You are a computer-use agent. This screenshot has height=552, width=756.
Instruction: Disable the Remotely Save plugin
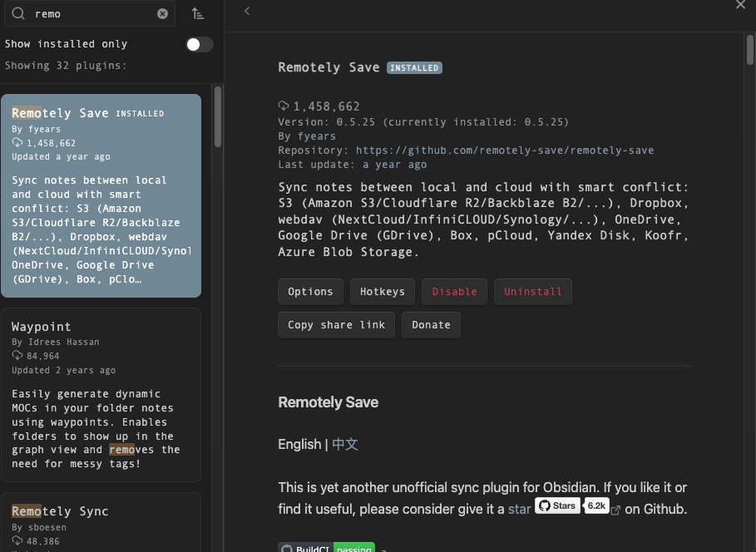[454, 292]
